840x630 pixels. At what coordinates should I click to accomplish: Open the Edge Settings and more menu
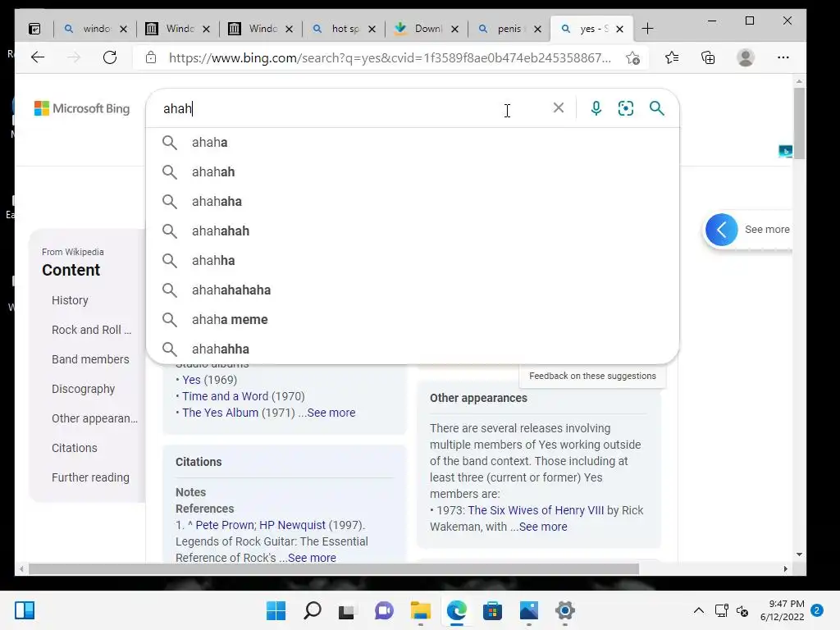tap(783, 57)
